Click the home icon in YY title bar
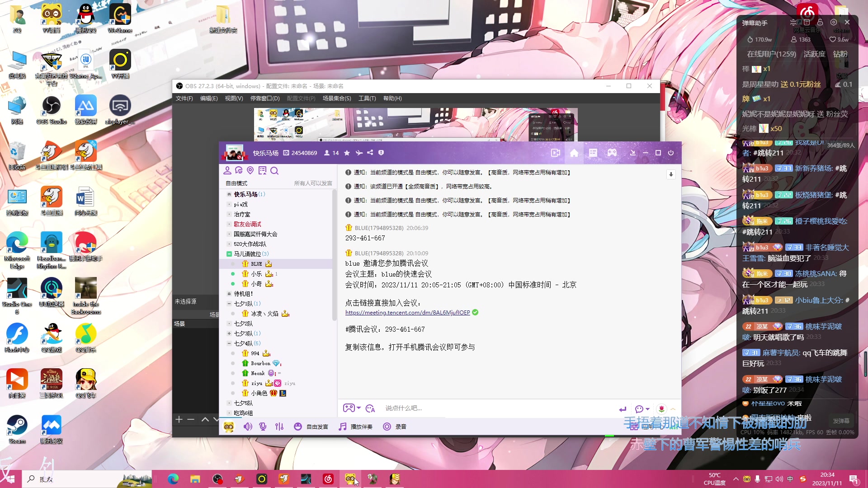 click(574, 153)
